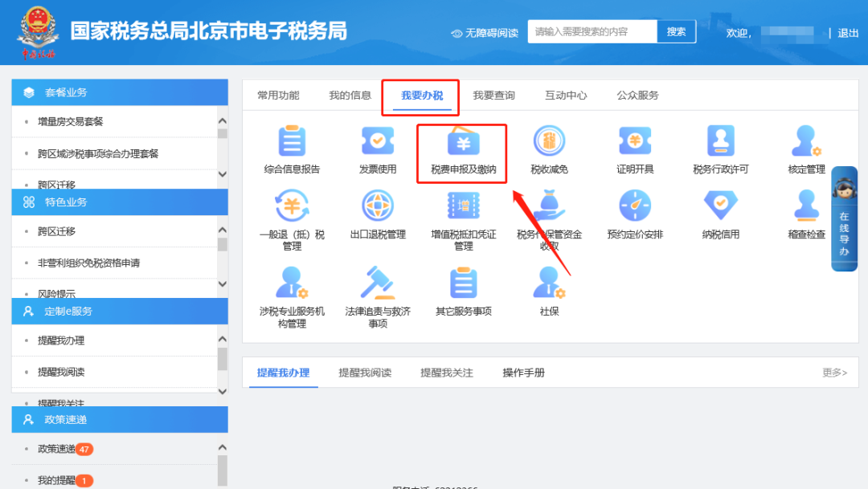Viewport: 868px width, 489px height.
Task: Switch to the 互动中心 tab
Action: click(x=566, y=96)
